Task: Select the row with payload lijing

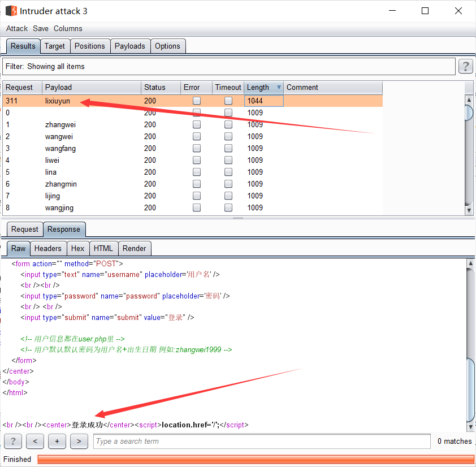Action: pyautogui.click(x=192, y=196)
